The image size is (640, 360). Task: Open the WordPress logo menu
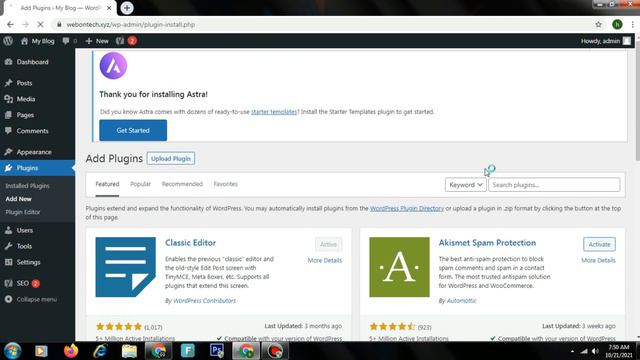[8, 41]
